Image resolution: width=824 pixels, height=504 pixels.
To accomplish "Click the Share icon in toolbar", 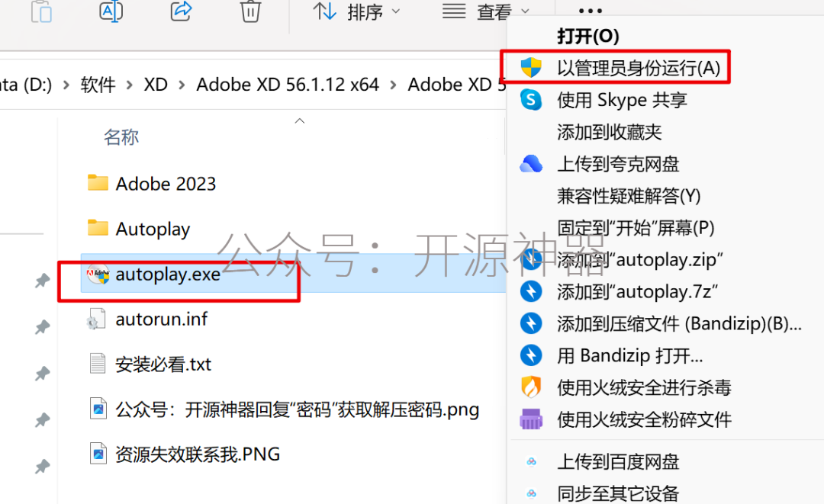I will pyautogui.click(x=181, y=11).
